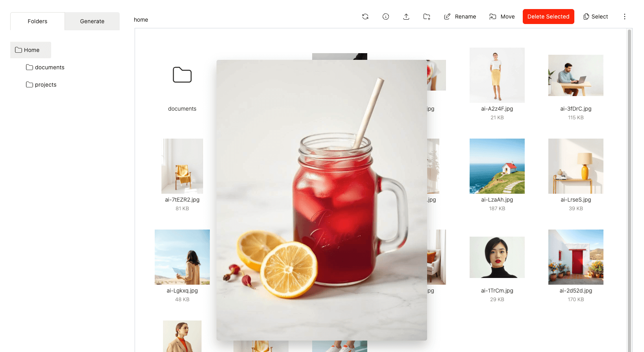Open the documents folder in sidebar

[49, 67]
